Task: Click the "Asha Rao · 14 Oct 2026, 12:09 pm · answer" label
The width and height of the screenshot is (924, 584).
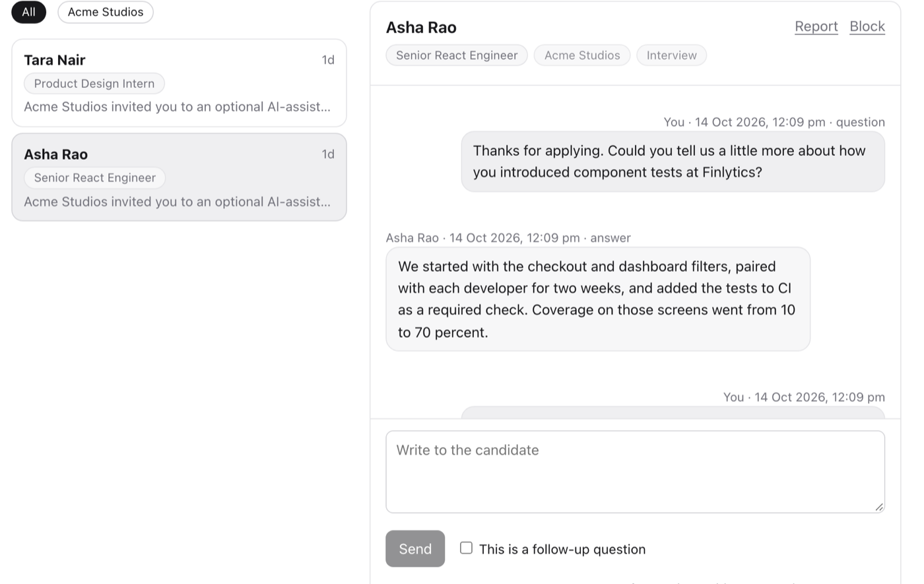Action: click(508, 238)
